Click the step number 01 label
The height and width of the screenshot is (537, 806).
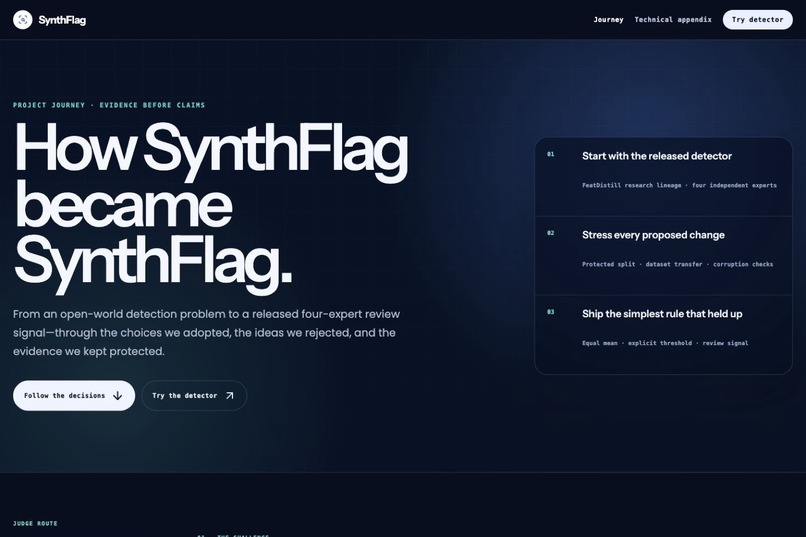(x=551, y=154)
